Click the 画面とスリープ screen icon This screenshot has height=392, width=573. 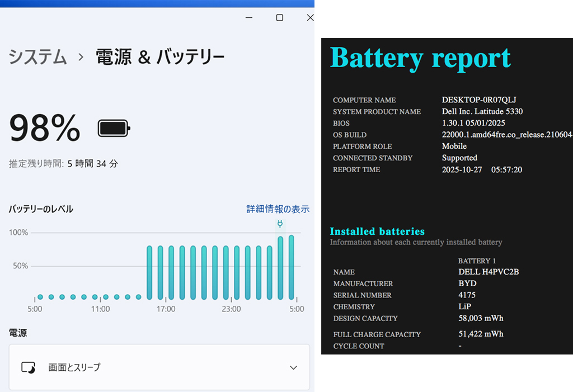(x=28, y=367)
